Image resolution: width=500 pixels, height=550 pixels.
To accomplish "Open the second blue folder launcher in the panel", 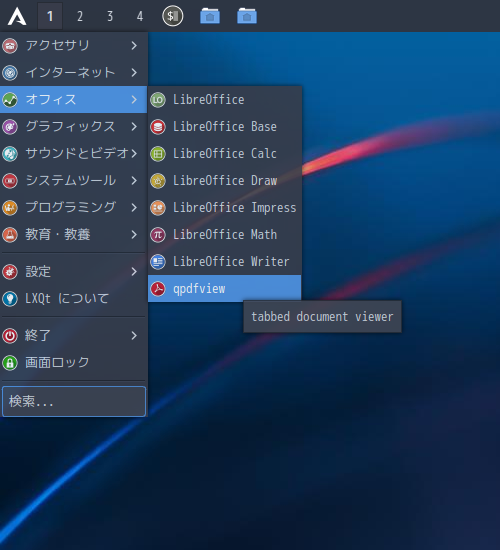I will [x=247, y=16].
